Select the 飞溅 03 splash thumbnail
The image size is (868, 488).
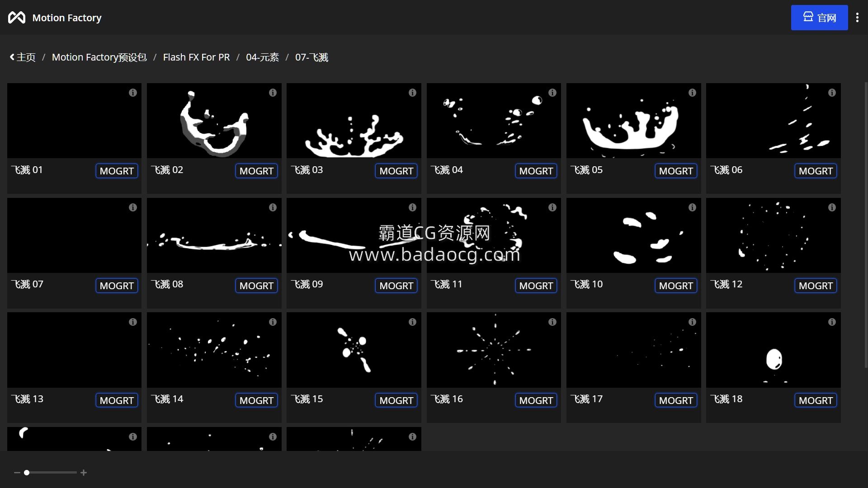(x=354, y=121)
